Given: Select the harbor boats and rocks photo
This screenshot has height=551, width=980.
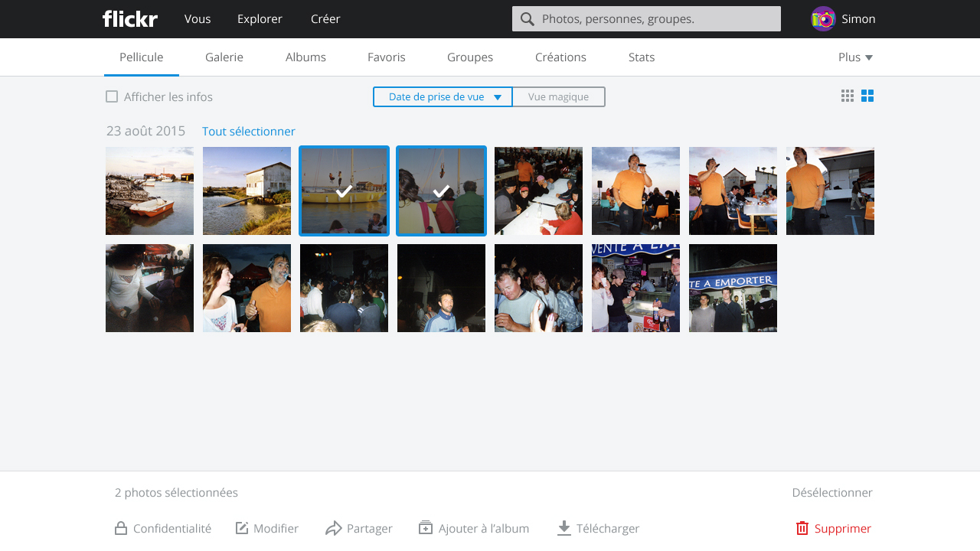Looking at the screenshot, I should [x=149, y=191].
